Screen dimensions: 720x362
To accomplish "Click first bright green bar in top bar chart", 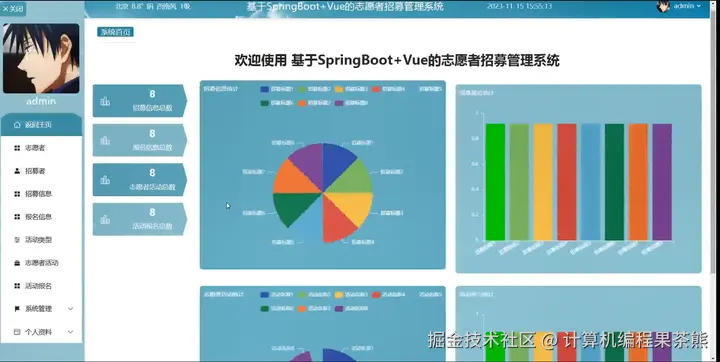I will coord(495,182).
